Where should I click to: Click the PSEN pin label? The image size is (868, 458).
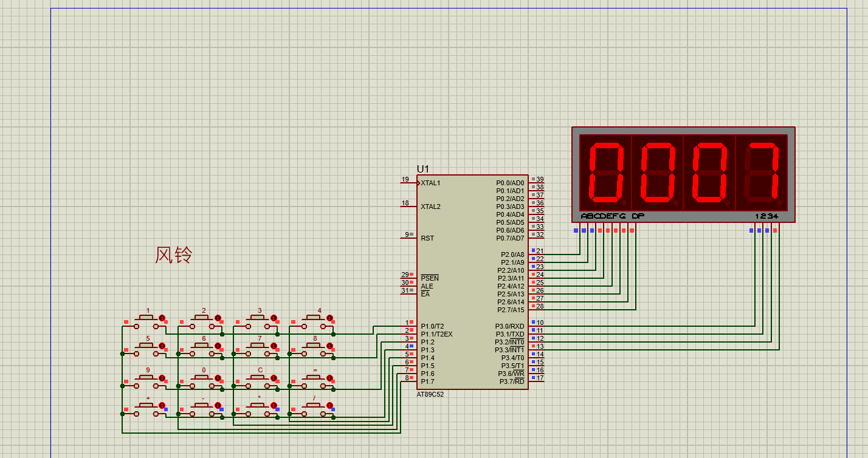click(430, 278)
